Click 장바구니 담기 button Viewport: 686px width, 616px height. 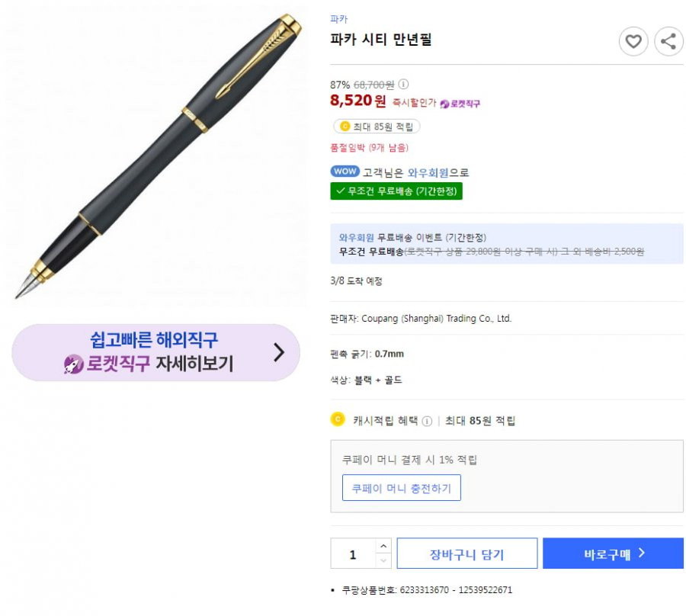coord(466,553)
